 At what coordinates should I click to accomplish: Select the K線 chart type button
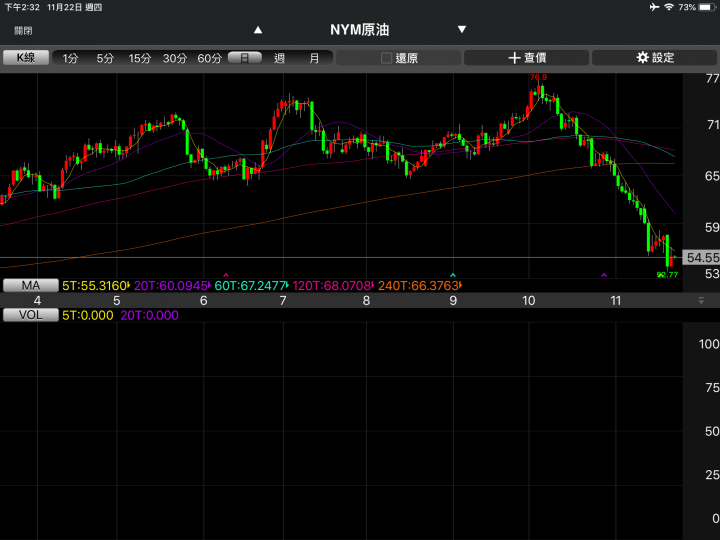coord(26,58)
